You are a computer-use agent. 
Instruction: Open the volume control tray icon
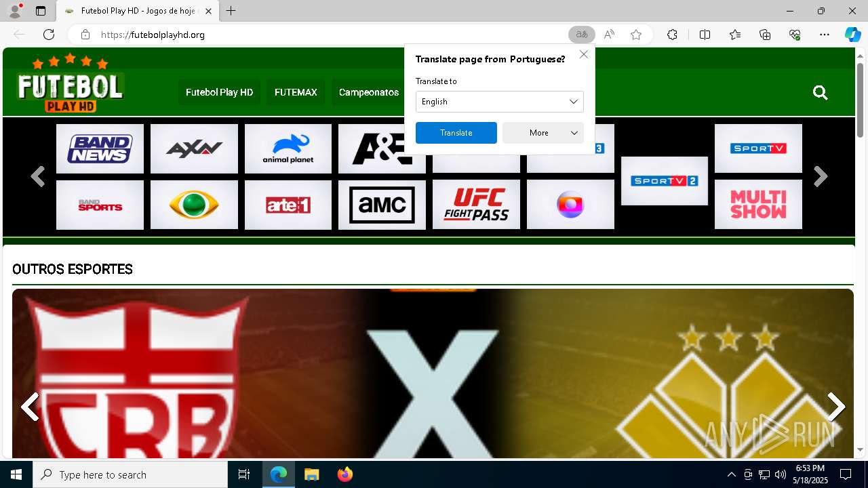(x=781, y=474)
